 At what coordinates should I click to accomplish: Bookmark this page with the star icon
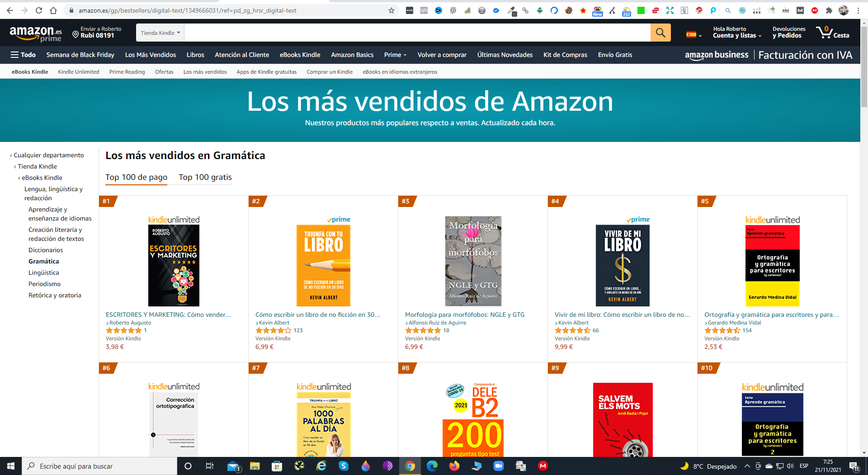(392, 10)
